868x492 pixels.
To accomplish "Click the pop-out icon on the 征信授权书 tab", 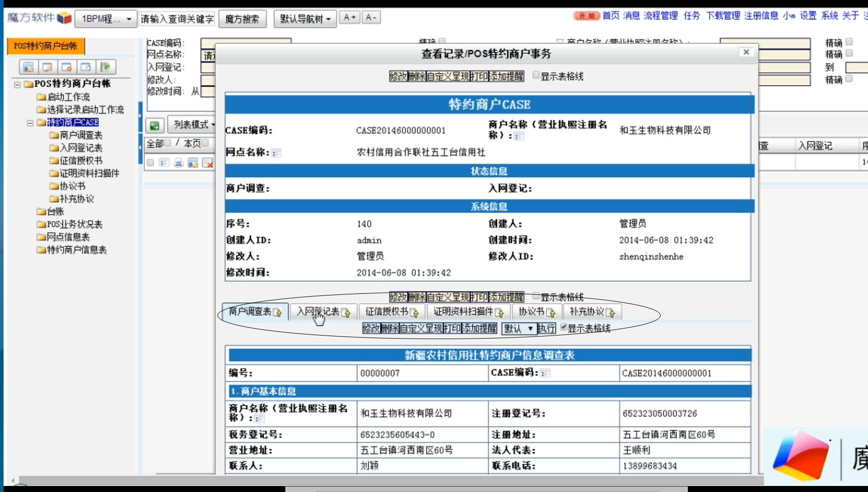I will (x=414, y=312).
